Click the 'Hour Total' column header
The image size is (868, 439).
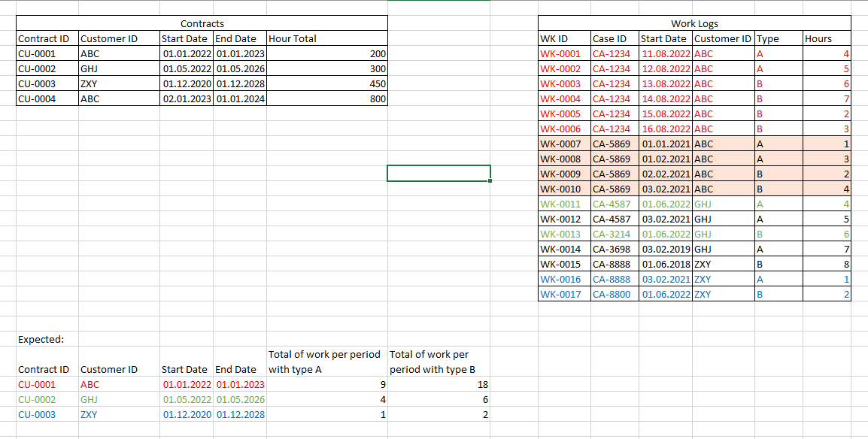[x=326, y=38]
